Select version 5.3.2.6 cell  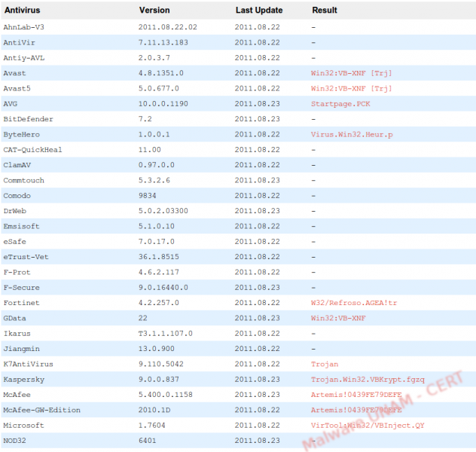tap(154, 180)
